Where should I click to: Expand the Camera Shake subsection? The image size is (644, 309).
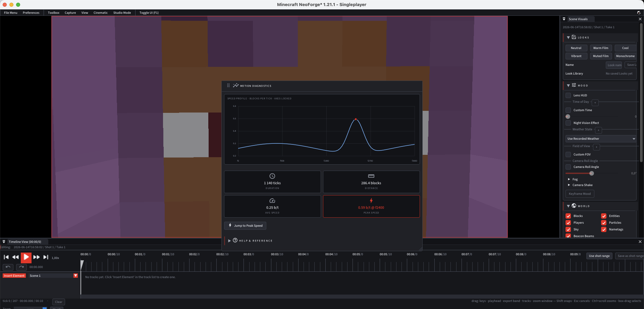569,185
